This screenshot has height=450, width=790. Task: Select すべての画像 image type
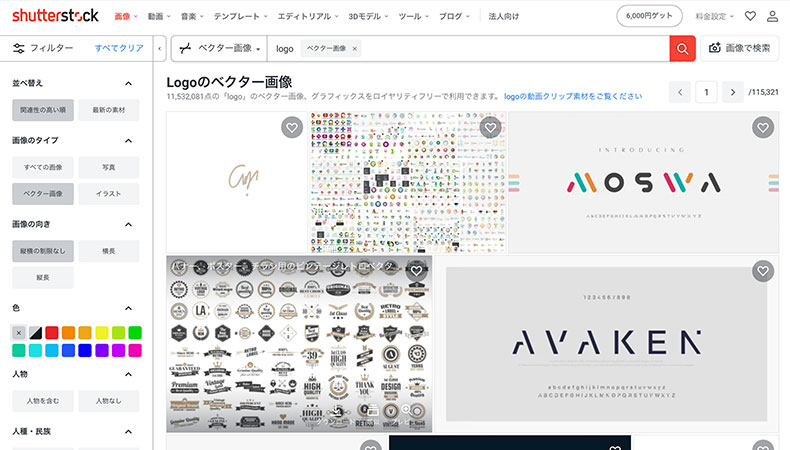pyautogui.click(x=43, y=167)
